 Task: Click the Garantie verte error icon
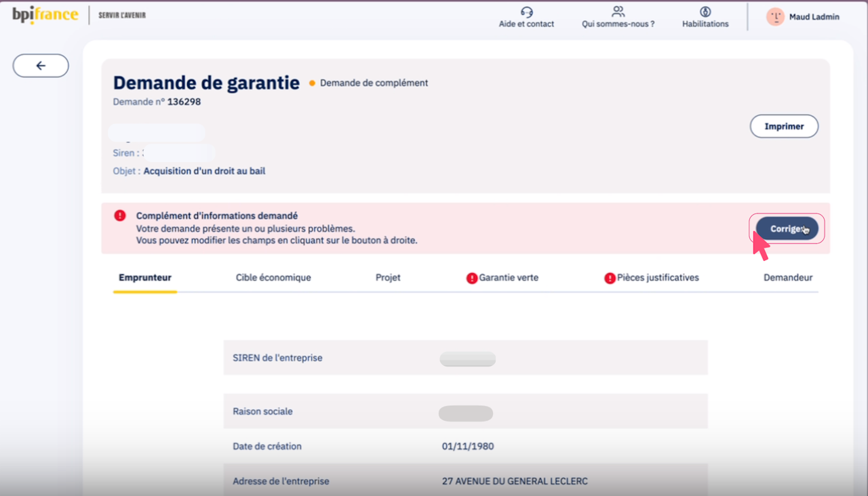(x=472, y=278)
